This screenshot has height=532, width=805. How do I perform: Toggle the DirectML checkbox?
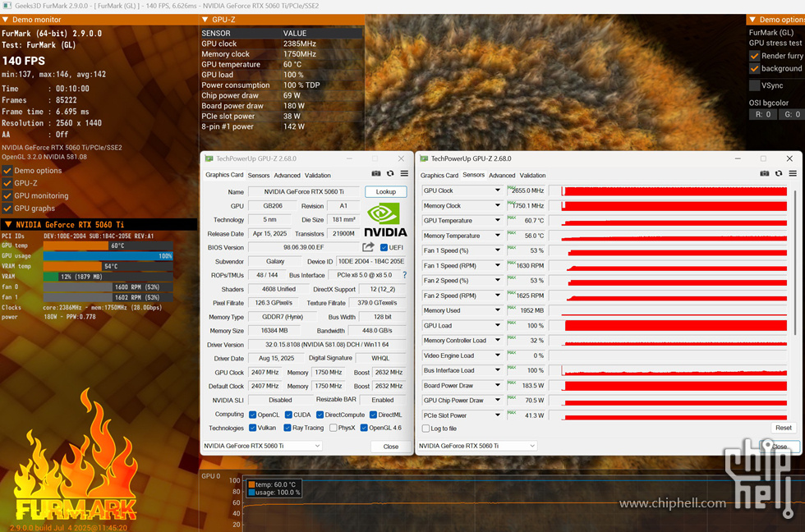(373, 415)
